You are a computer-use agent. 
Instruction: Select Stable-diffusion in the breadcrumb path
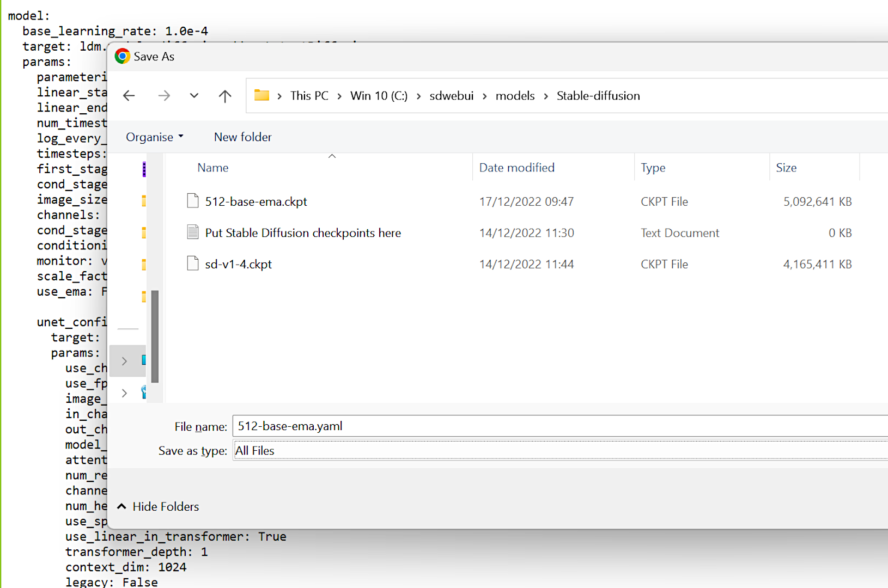[x=598, y=96]
